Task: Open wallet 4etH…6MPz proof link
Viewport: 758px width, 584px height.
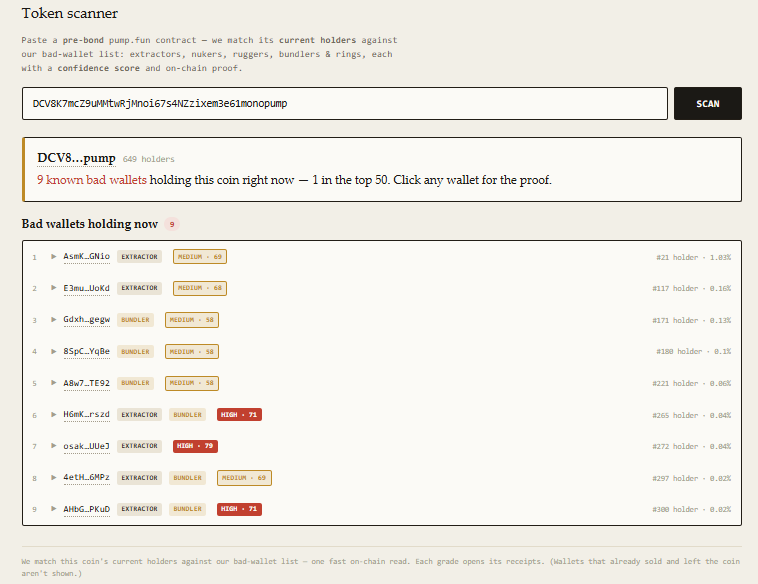Action: coord(87,478)
